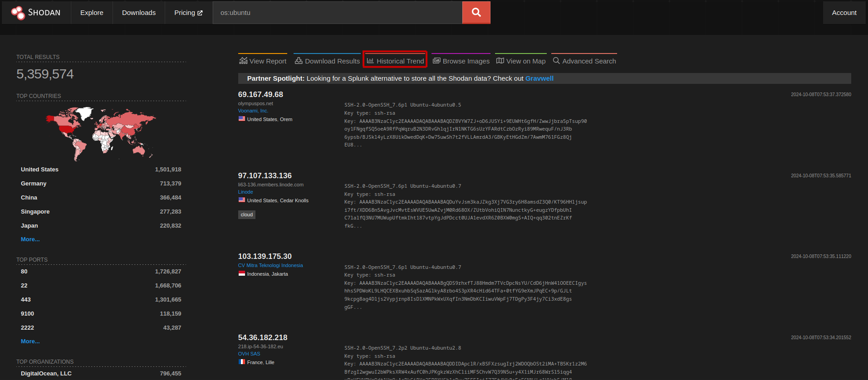
Task: Click the Orem city link
Action: 286,119
